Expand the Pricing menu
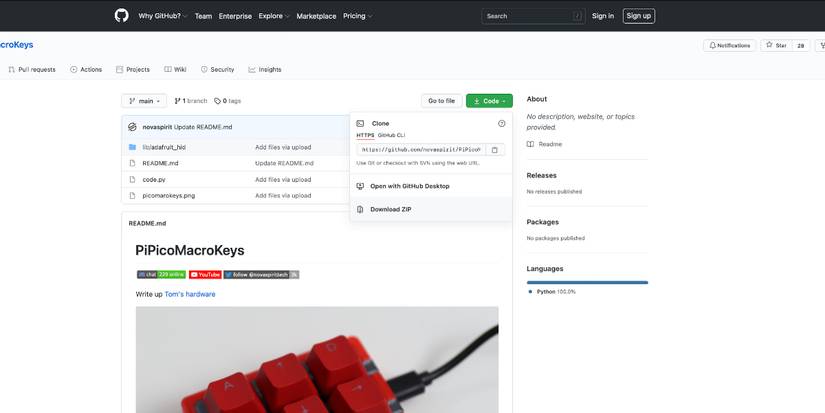Image resolution: width=825 pixels, height=413 pixels. 357,16
